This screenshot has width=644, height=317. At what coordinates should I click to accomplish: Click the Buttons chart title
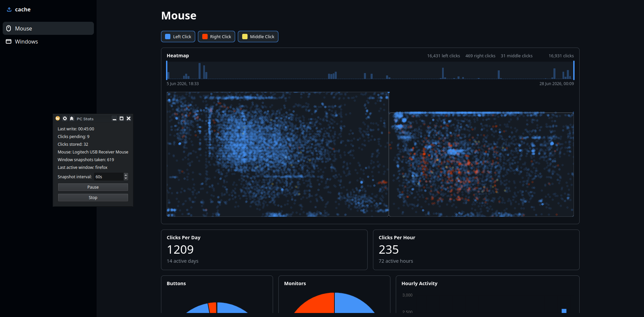[x=176, y=283]
